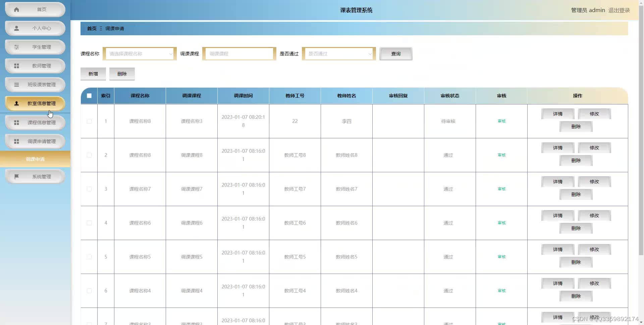Click the home icon in the sidebar
644x325 pixels.
pos(16,9)
